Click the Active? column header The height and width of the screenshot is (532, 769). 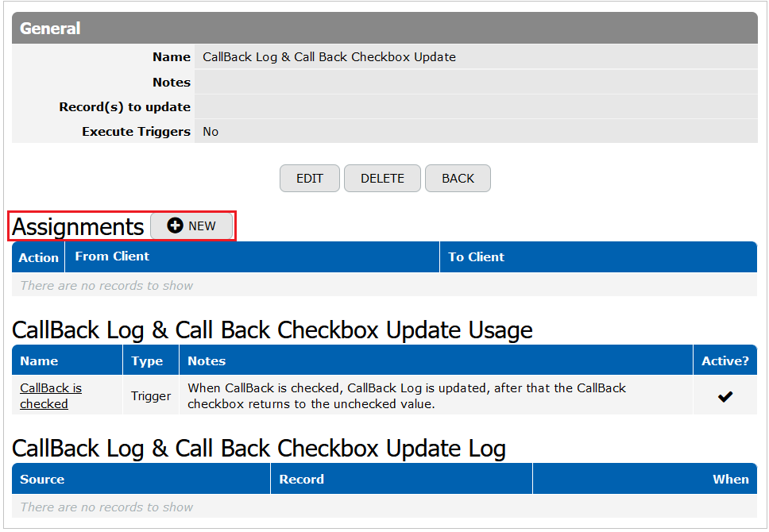[x=725, y=360]
